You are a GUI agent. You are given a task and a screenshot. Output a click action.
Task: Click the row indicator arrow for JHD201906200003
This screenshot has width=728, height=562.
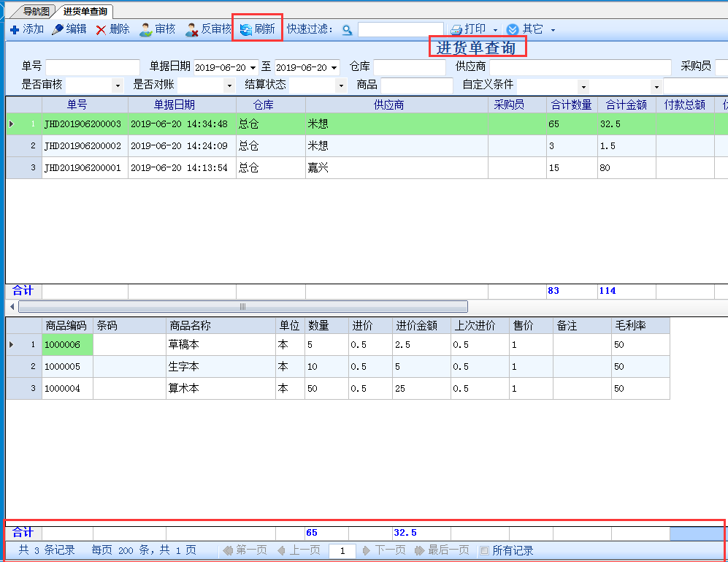[12, 124]
